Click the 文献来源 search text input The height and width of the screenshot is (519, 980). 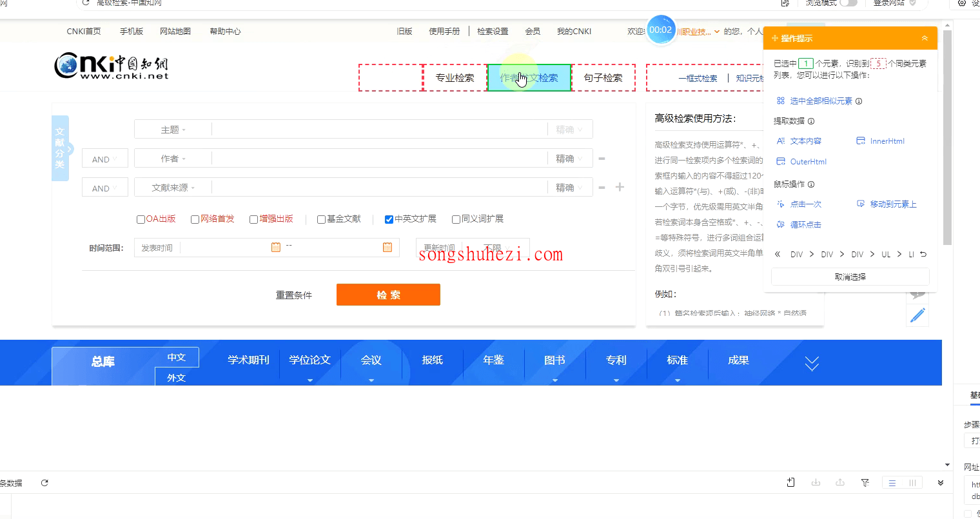380,188
